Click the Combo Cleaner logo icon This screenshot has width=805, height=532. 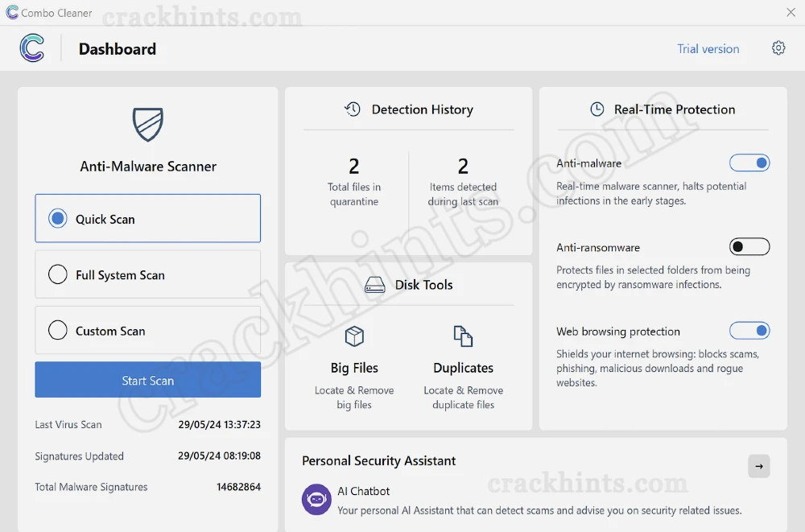click(31, 48)
